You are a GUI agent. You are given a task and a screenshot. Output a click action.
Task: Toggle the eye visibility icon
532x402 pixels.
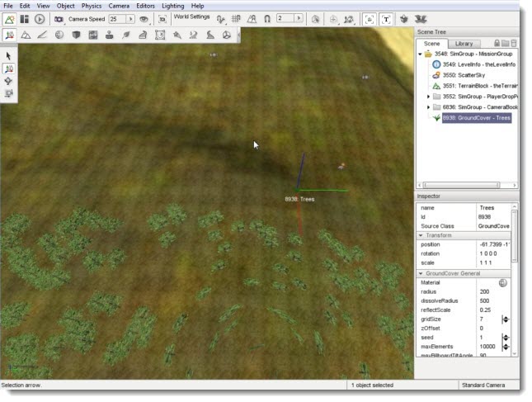(x=144, y=18)
